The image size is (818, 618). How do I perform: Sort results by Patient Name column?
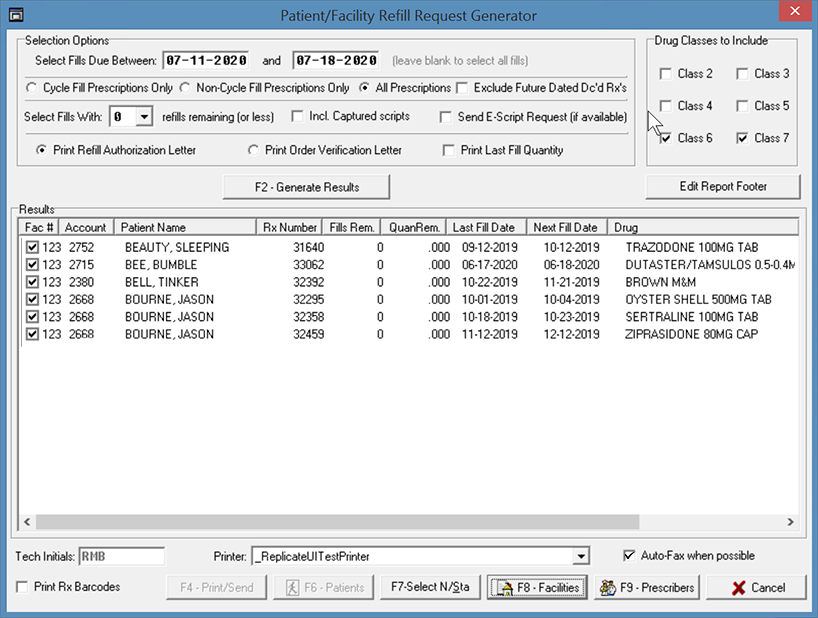click(x=183, y=227)
